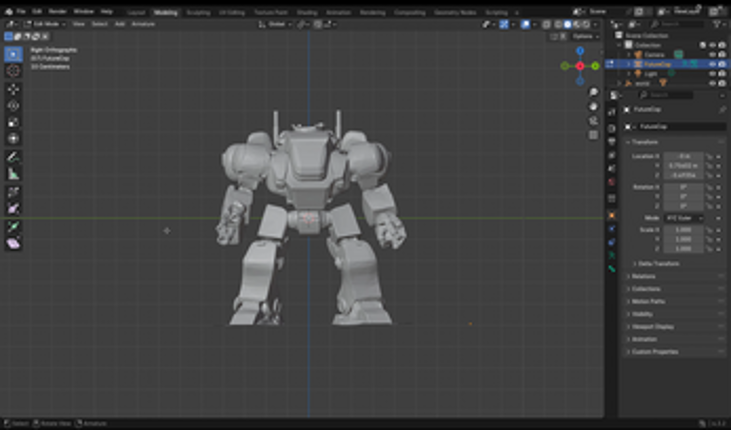Switch orthographic/perspective with the grid icon

(594, 133)
